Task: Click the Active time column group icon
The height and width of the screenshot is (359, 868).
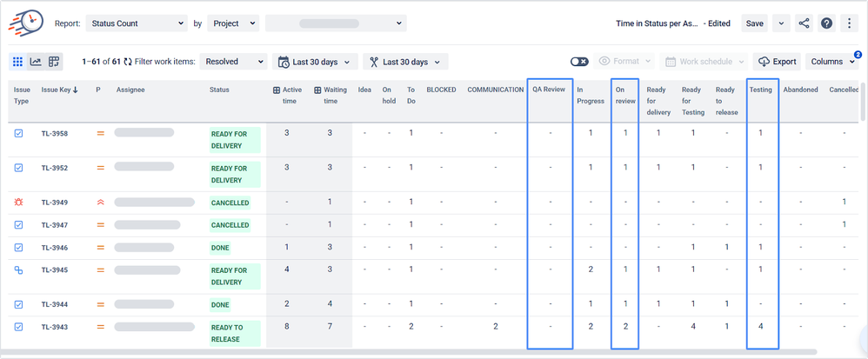Action: pyautogui.click(x=277, y=90)
